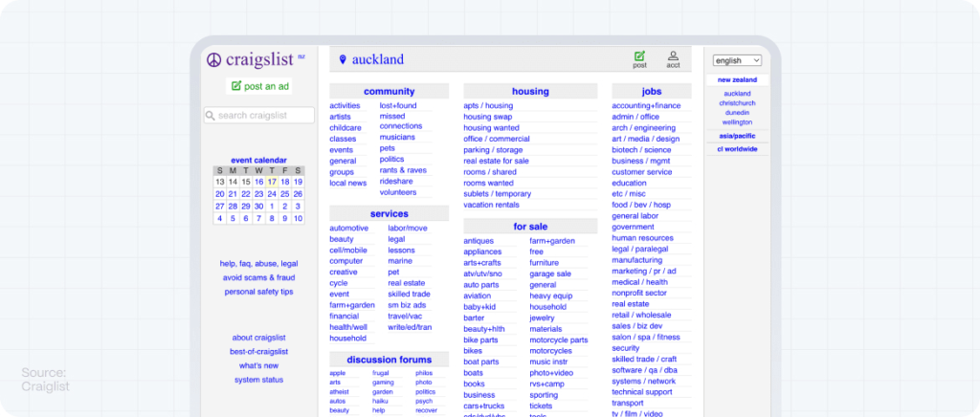Open 'furniture' for sale category
The height and width of the screenshot is (417, 980).
pyautogui.click(x=545, y=263)
